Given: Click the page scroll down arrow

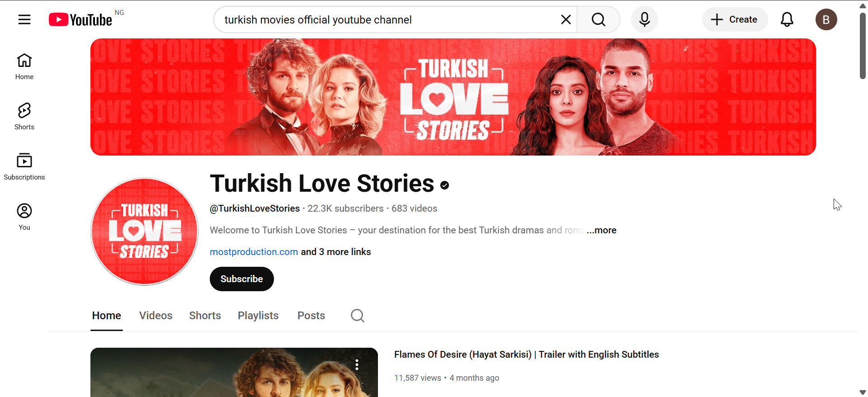Looking at the screenshot, I should click(863, 392).
